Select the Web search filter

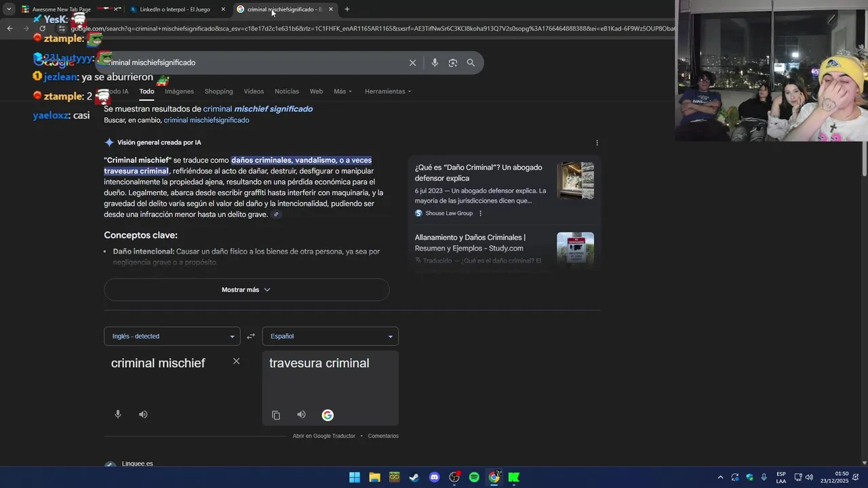tap(316, 91)
